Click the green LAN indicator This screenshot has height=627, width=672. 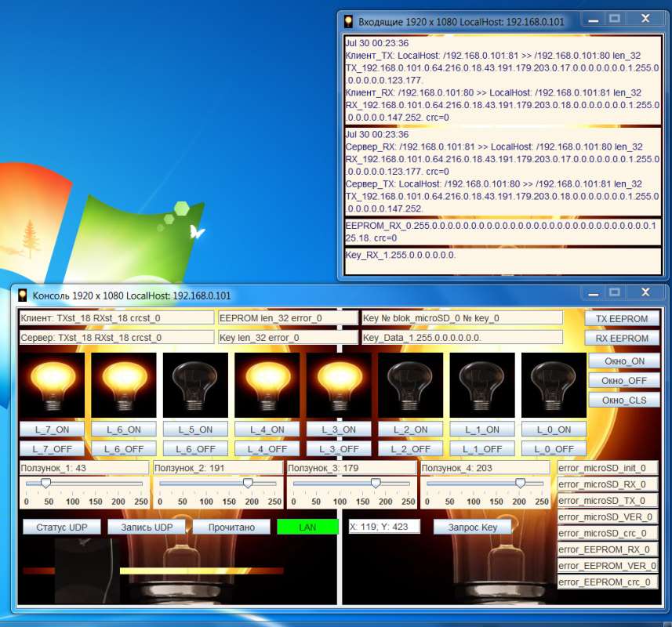307,527
